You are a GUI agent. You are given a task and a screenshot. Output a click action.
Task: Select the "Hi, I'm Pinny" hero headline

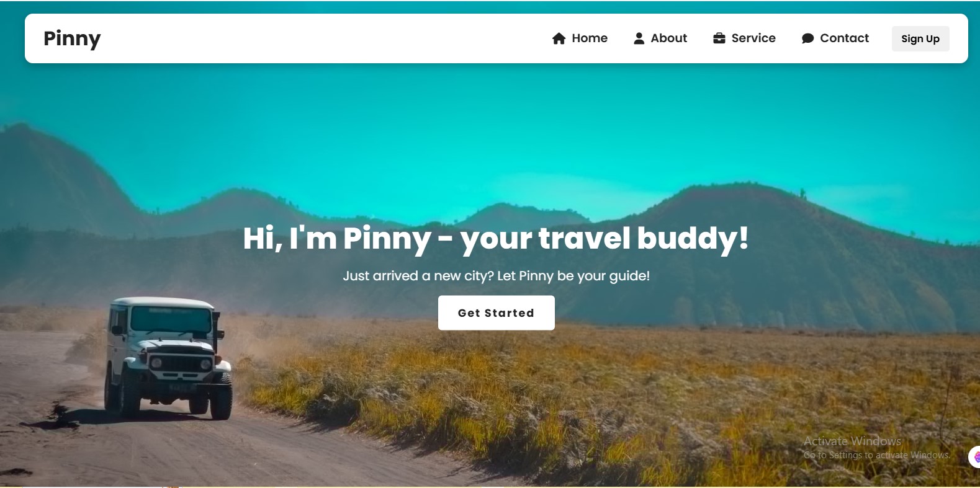coord(496,239)
